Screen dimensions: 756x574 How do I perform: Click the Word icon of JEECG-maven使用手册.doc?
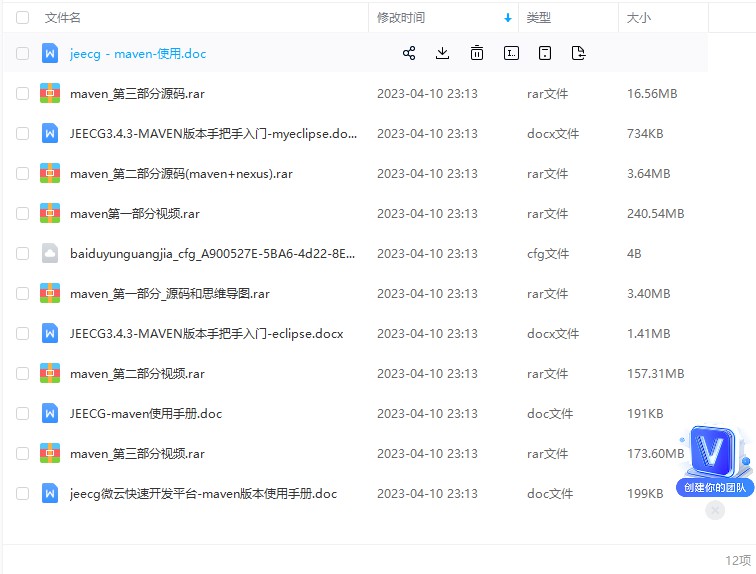coord(50,414)
